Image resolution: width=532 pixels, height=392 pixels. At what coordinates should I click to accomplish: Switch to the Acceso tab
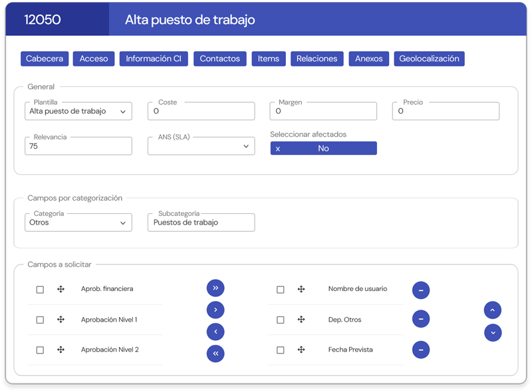click(94, 58)
